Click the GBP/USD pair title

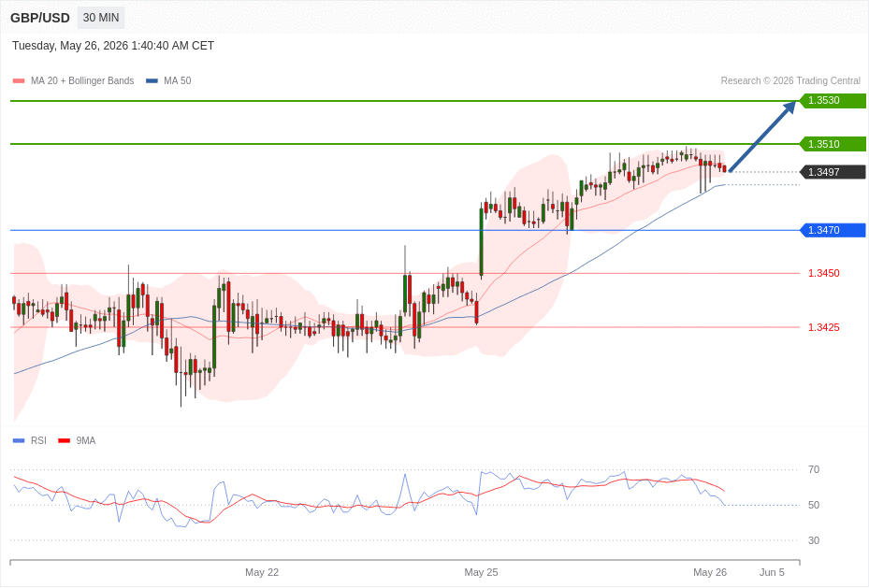coord(40,18)
